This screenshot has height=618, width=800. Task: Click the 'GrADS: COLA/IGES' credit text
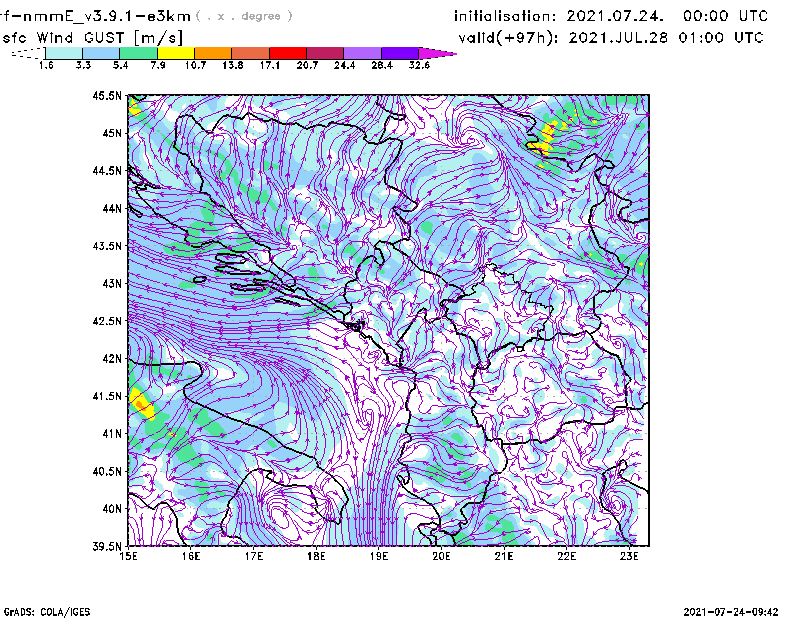click(x=47, y=612)
